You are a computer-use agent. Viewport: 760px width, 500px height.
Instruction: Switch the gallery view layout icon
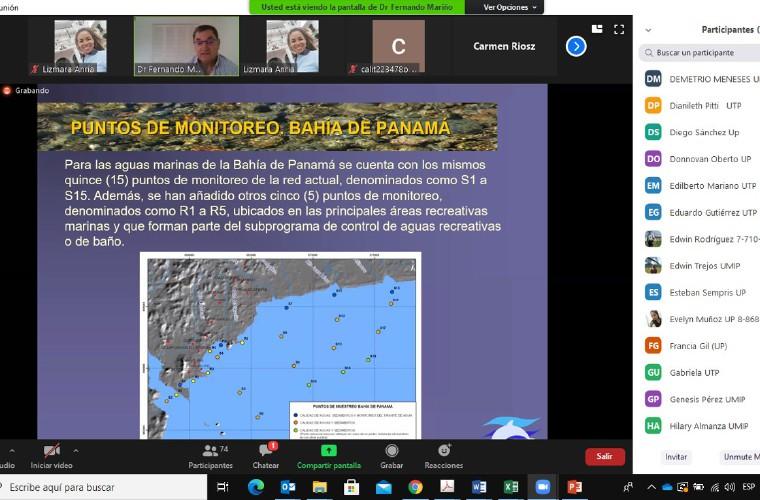[x=597, y=29]
